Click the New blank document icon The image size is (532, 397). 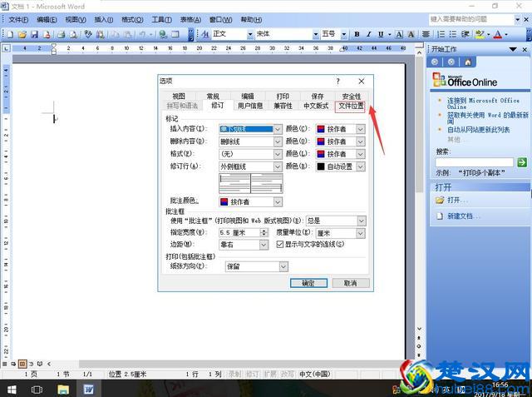(10, 34)
